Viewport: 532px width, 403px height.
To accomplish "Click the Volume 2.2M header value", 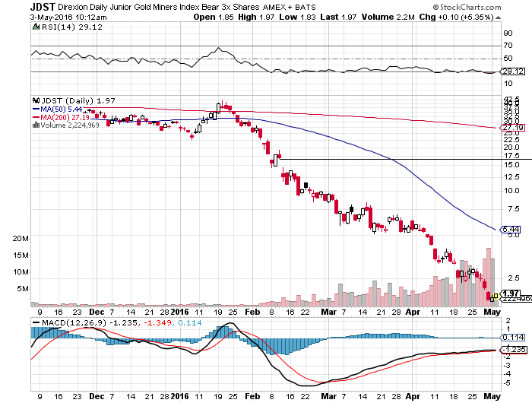I will (388, 17).
